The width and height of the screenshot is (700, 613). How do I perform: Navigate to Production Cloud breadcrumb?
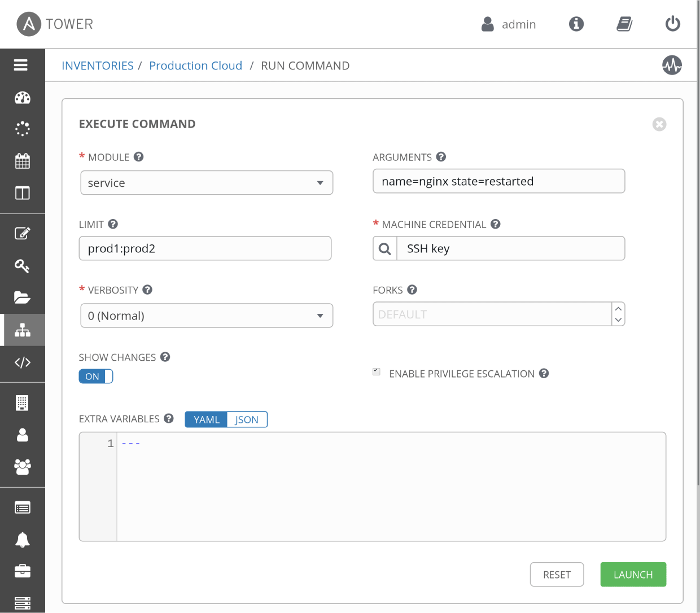pos(195,65)
